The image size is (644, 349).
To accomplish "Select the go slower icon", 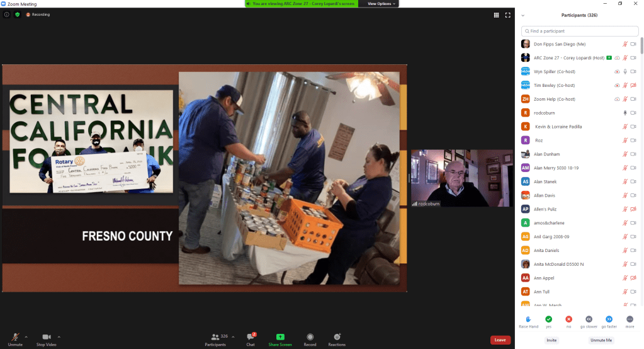I will click(x=589, y=319).
